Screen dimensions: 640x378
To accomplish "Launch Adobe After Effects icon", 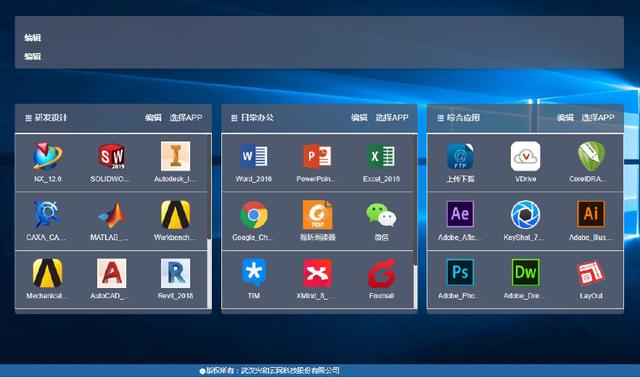I will 460,214.
